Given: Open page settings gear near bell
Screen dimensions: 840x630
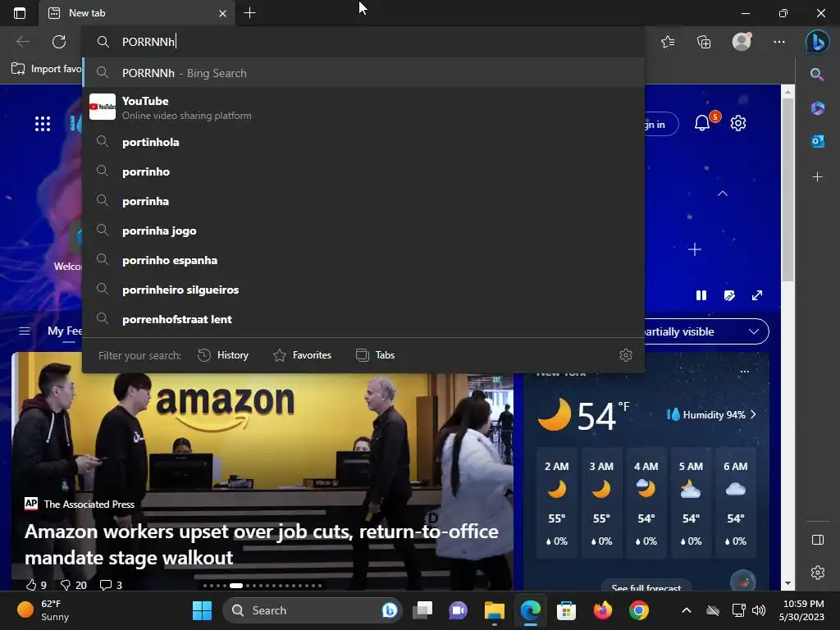Looking at the screenshot, I should click(738, 123).
